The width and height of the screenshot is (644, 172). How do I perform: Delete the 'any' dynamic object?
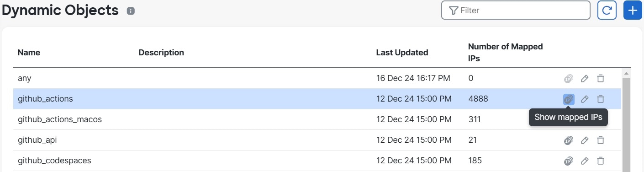pos(601,78)
